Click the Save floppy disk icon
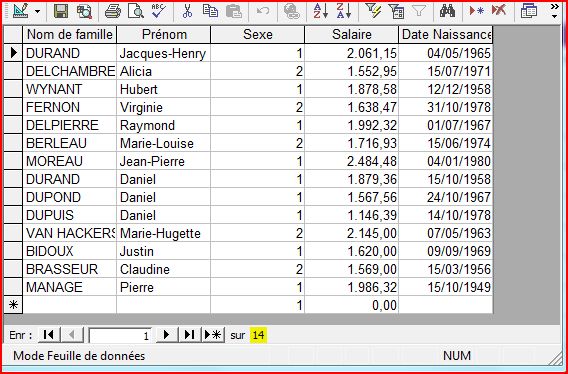 click(x=61, y=11)
